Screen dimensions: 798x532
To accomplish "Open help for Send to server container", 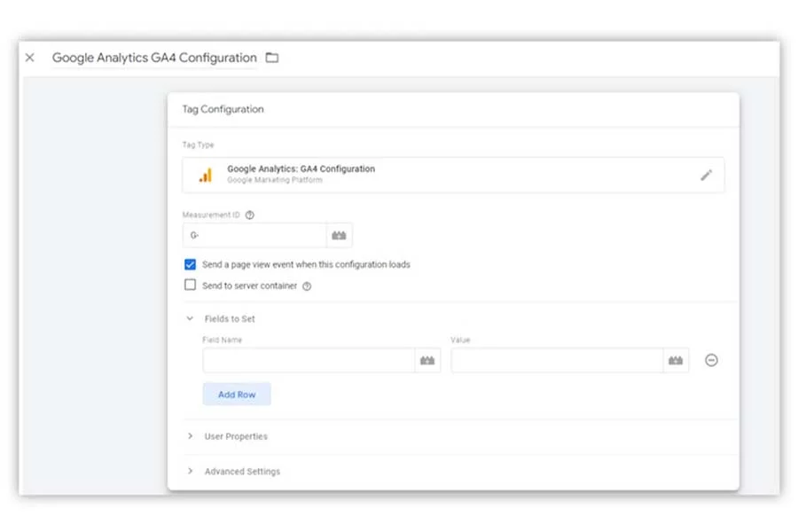I will click(307, 286).
